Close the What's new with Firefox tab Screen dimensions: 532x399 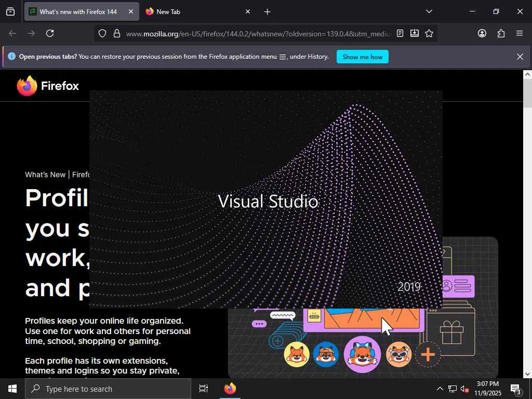pos(130,11)
